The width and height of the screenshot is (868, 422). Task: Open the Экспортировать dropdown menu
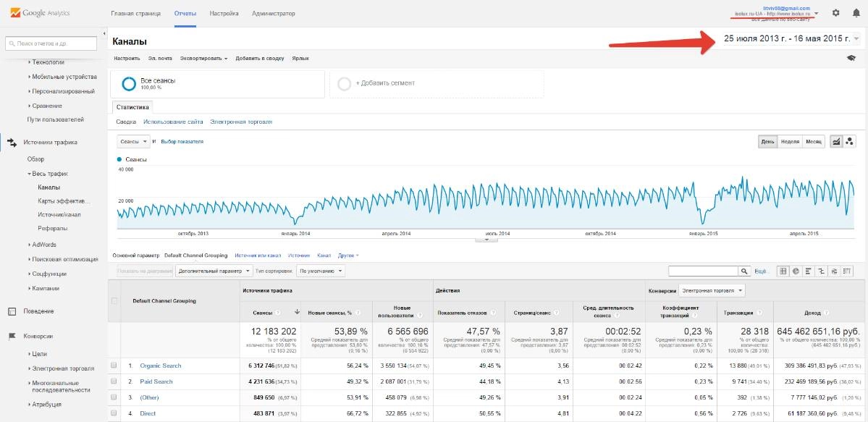pyautogui.click(x=203, y=58)
